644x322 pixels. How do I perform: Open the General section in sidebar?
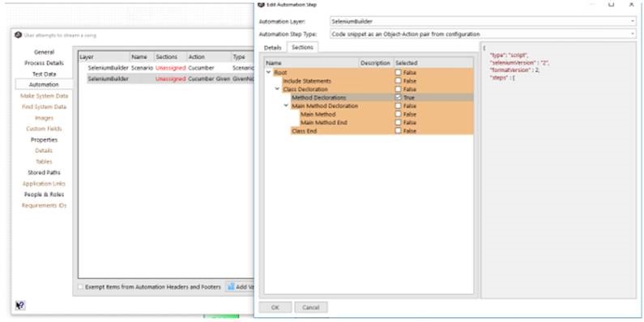[x=44, y=52]
